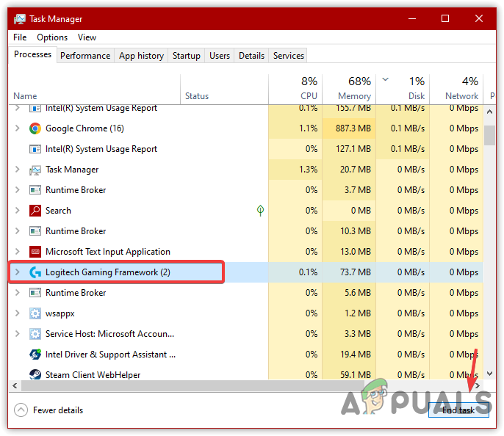Image resolution: width=504 pixels, height=436 pixels.
Task: Open the Options menu
Action: click(52, 37)
